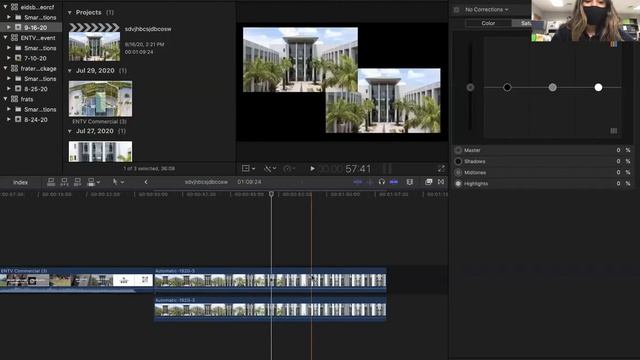Click the Shadows row icon
Viewport: 640px width, 360px height.
coord(458,162)
